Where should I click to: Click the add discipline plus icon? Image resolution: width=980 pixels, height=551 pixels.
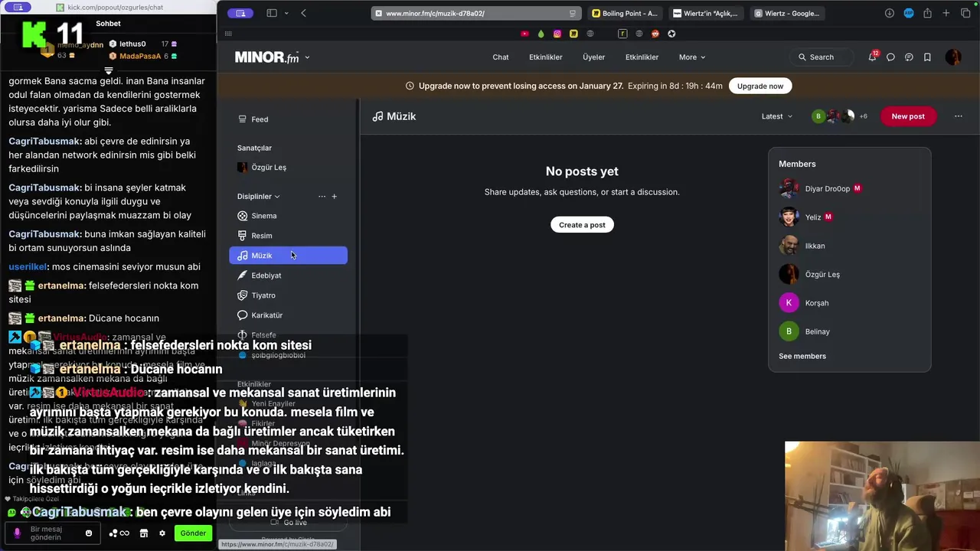point(334,197)
